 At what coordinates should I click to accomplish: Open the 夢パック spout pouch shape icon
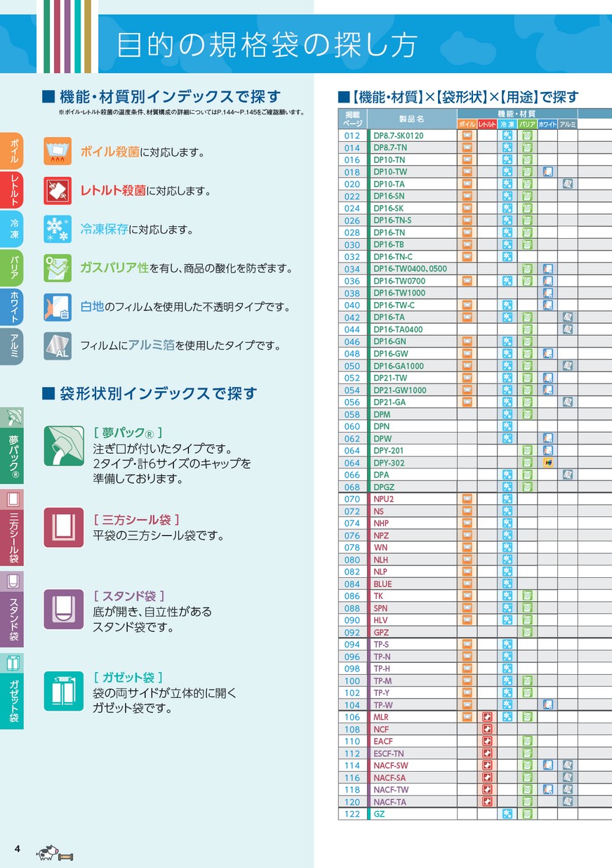pos(64,446)
